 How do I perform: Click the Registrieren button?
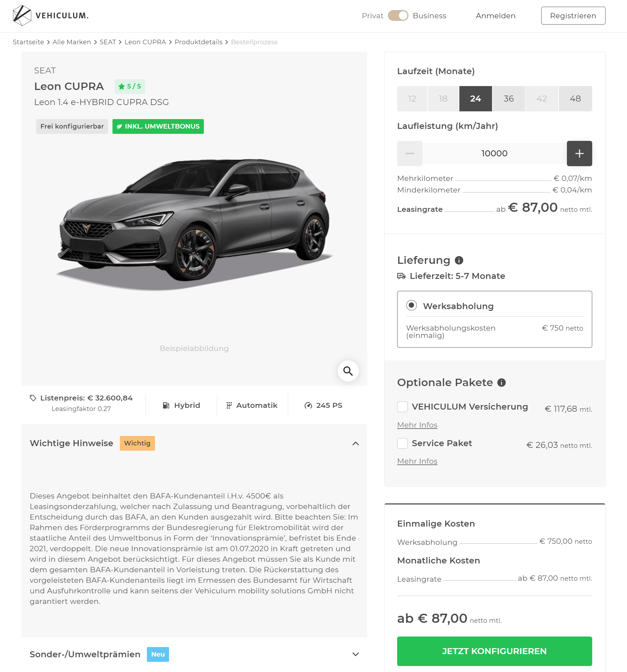tap(573, 16)
